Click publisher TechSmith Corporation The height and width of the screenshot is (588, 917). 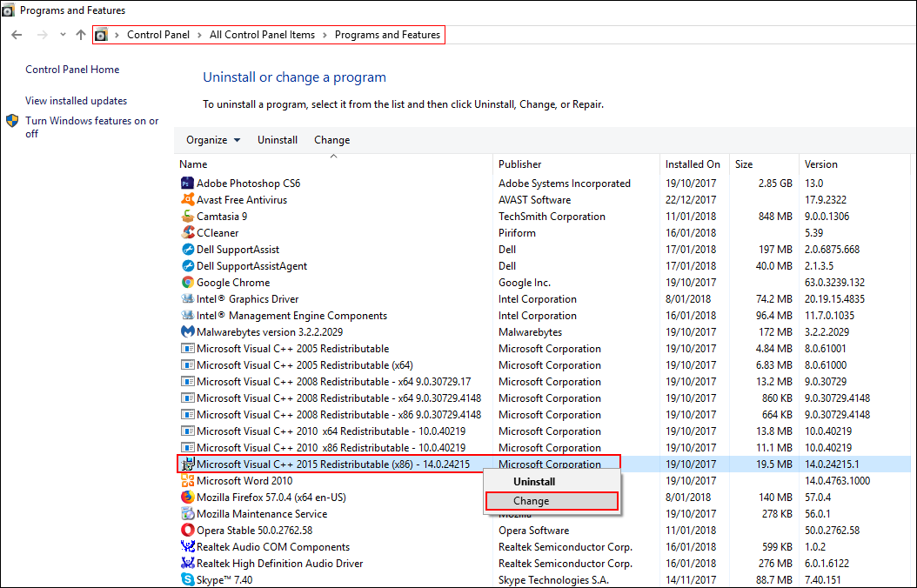click(552, 217)
